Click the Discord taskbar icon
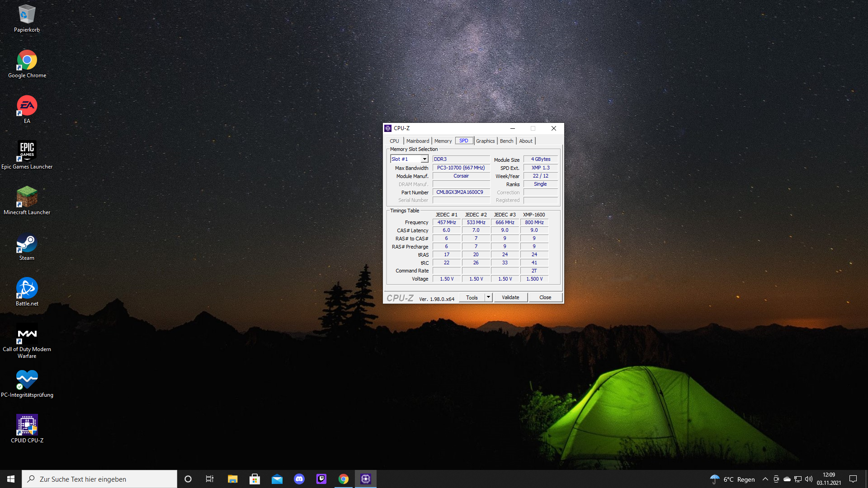The image size is (868, 488). (x=299, y=479)
